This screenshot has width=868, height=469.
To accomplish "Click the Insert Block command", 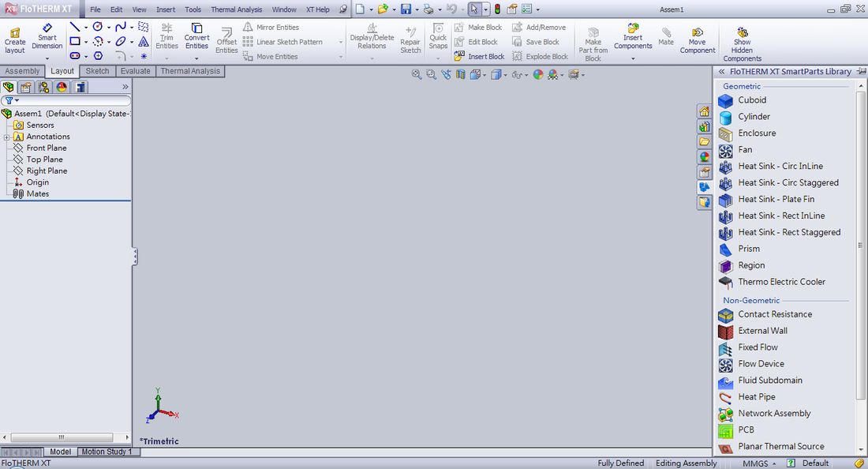I will coord(480,57).
